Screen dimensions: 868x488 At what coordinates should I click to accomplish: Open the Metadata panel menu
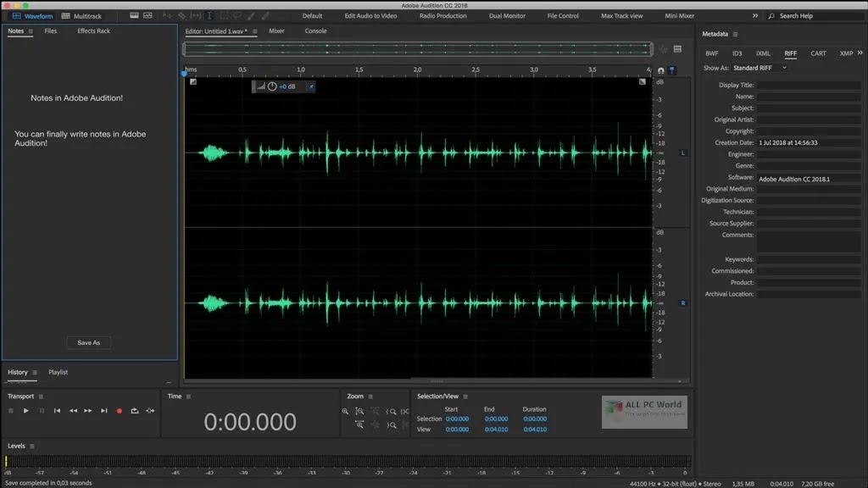pyautogui.click(x=737, y=34)
